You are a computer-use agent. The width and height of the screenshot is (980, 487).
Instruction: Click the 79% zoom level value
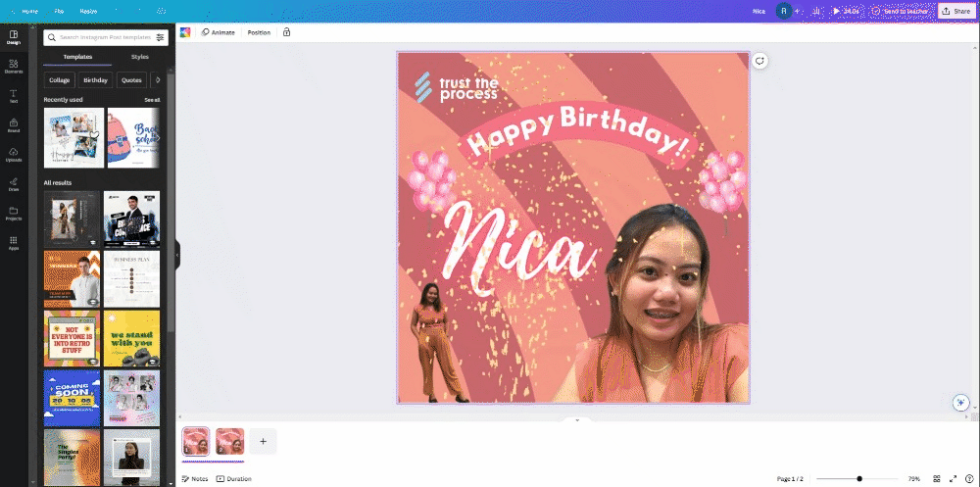click(x=913, y=479)
